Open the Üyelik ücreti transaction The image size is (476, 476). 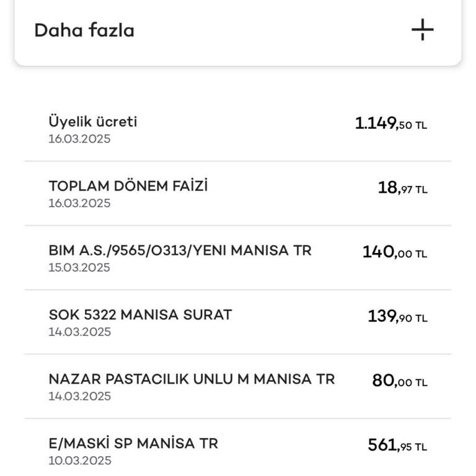93,121
